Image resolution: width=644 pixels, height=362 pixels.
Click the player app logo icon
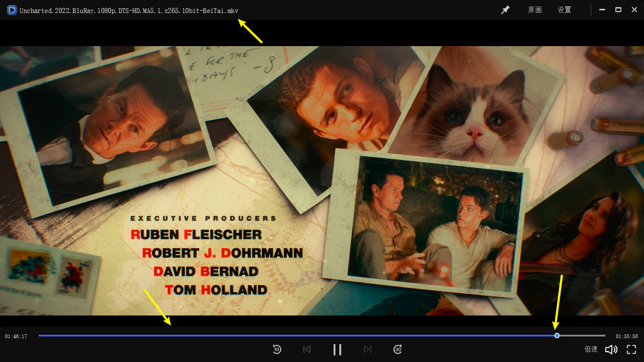coord(12,10)
